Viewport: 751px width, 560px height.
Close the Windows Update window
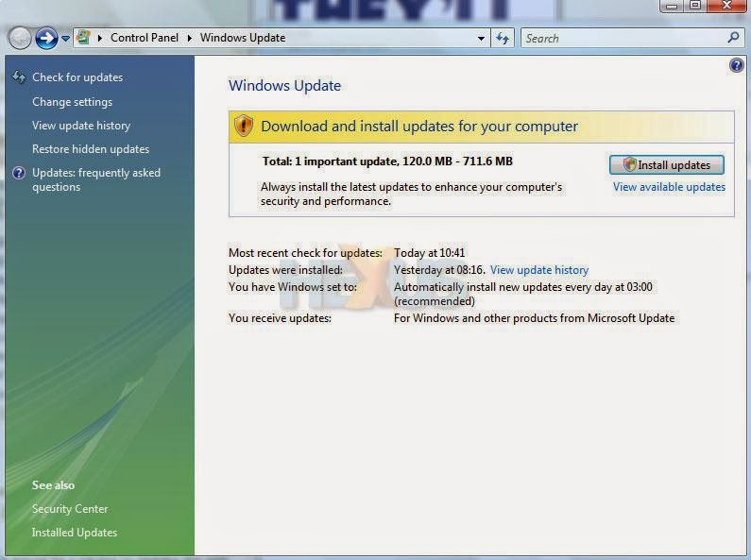tap(726, 6)
